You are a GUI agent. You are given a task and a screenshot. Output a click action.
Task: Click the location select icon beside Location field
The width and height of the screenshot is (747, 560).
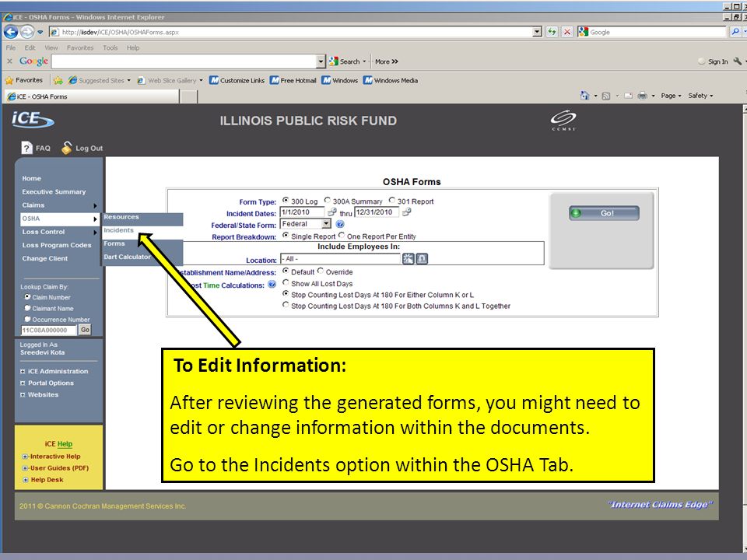409,258
